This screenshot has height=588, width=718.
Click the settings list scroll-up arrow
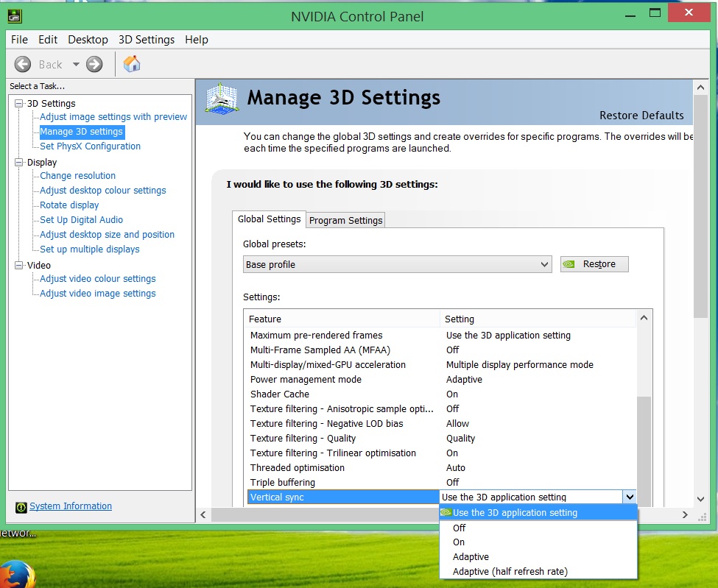tap(644, 318)
